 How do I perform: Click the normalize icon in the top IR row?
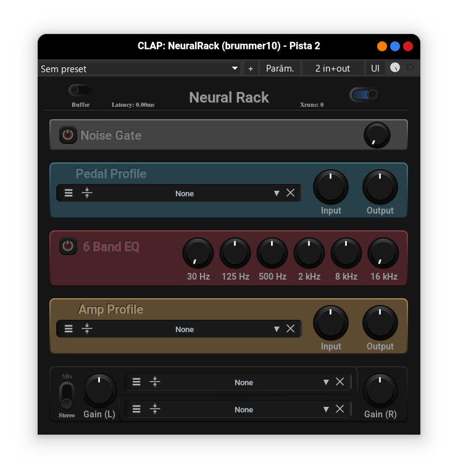click(x=155, y=382)
